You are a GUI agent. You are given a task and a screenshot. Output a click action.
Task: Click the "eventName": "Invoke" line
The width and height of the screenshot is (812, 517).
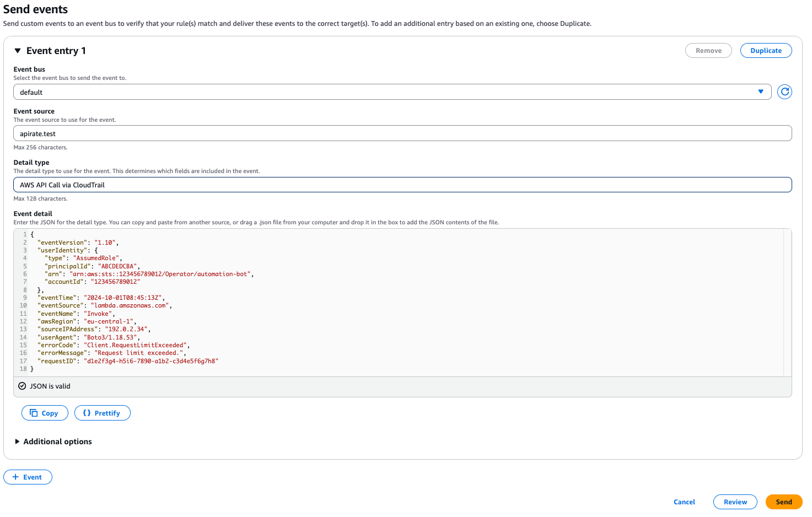(x=76, y=314)
